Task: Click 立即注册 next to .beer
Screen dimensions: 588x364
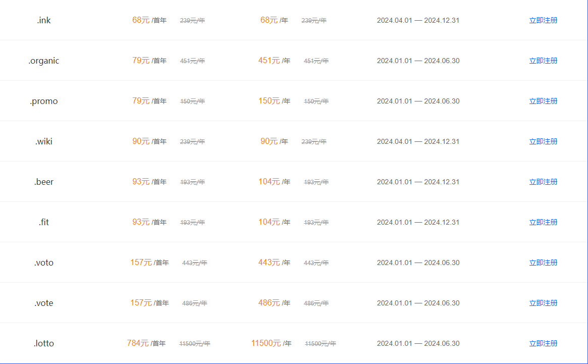Action: (x=543, y=182)
